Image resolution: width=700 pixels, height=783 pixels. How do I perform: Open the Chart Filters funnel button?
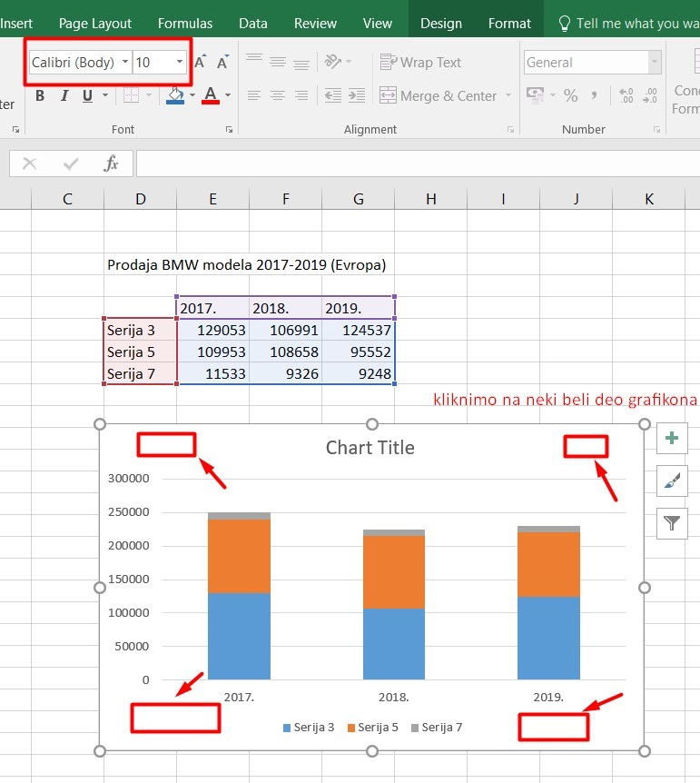672,523
